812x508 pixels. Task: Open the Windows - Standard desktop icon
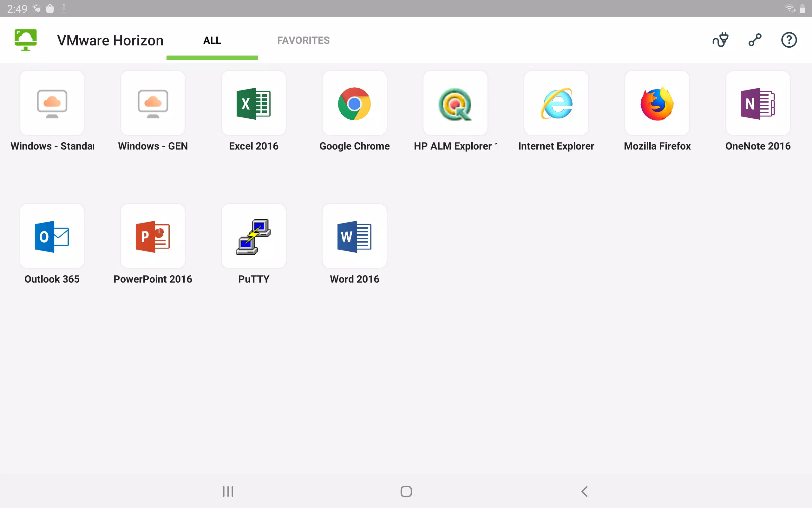click(x=52, y=103)
